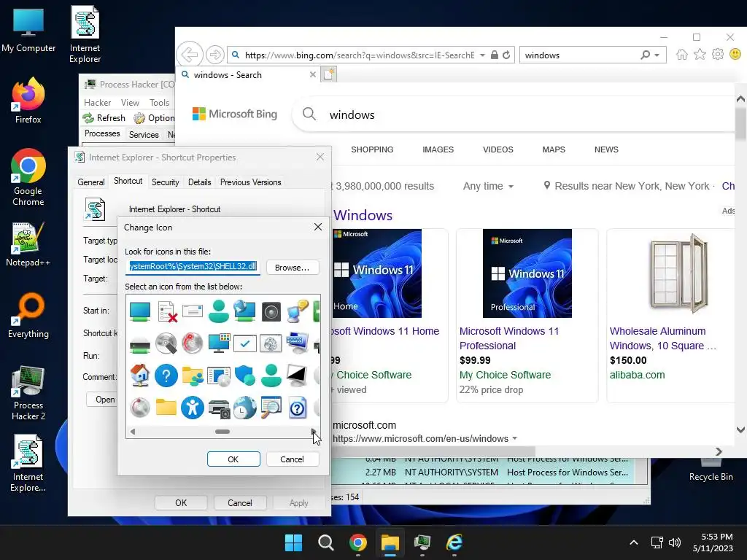
Task: Pick the blue security shield icon
Action: 245,376
